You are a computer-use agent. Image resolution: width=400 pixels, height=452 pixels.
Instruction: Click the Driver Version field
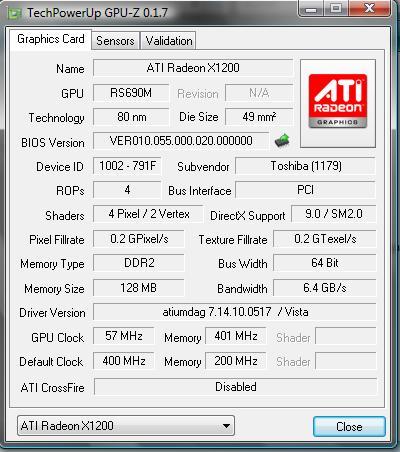click(235, 312)
